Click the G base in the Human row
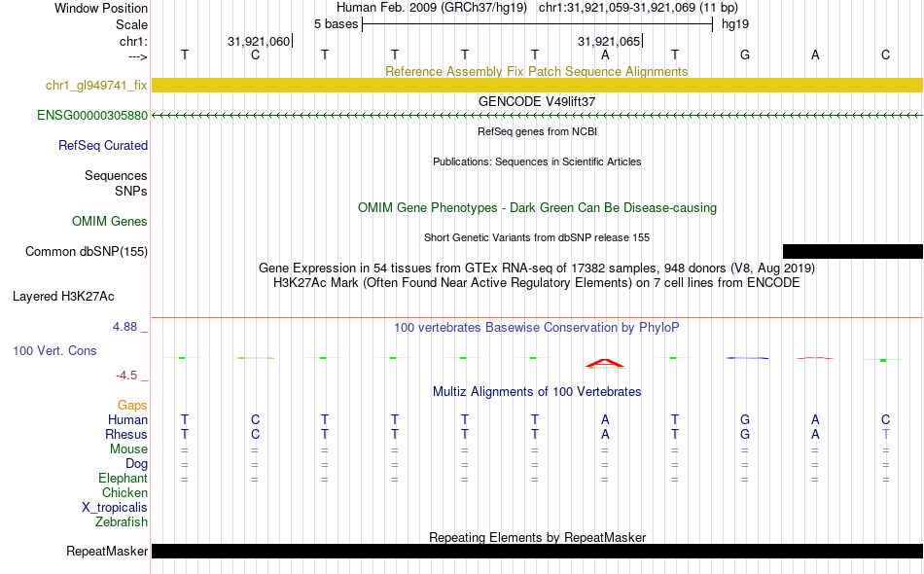 click(x=745, y=419)
